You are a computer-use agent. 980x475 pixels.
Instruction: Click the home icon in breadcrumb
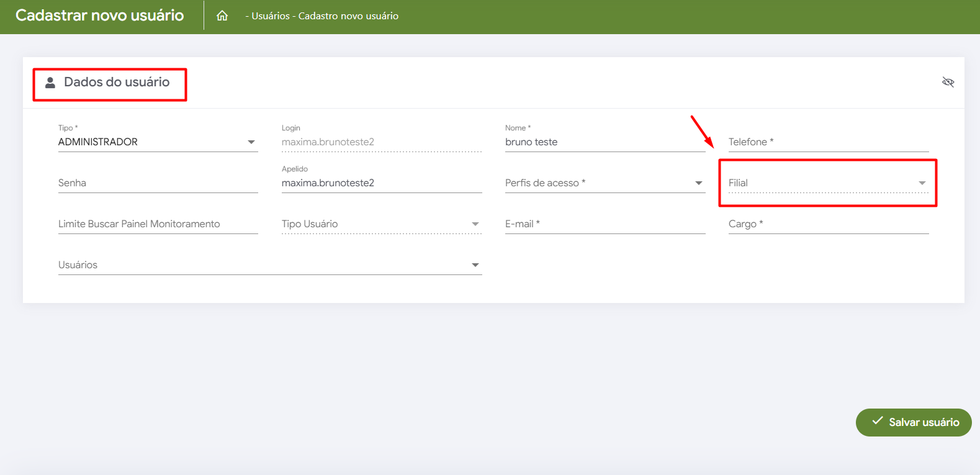(x=222, y=16)
